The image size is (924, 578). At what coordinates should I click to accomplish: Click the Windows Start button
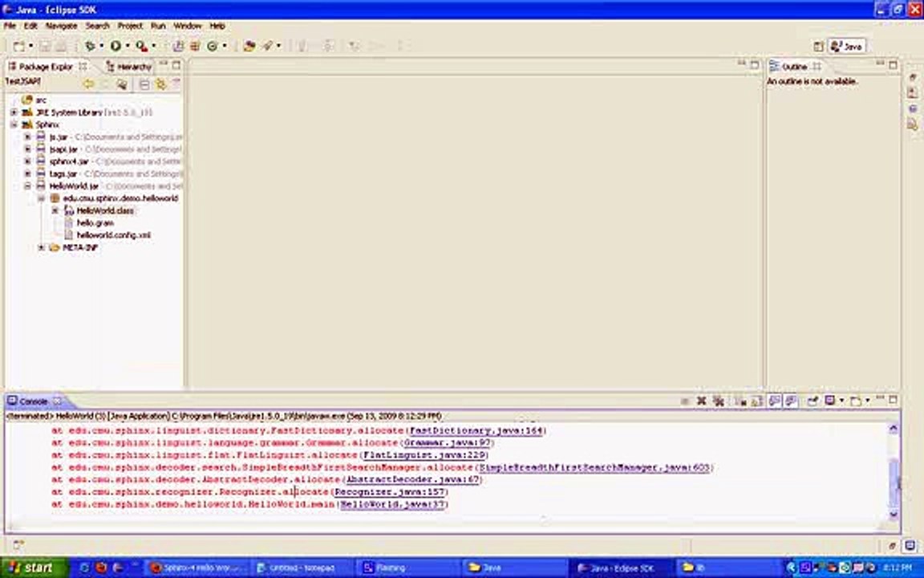coord(34,568)
